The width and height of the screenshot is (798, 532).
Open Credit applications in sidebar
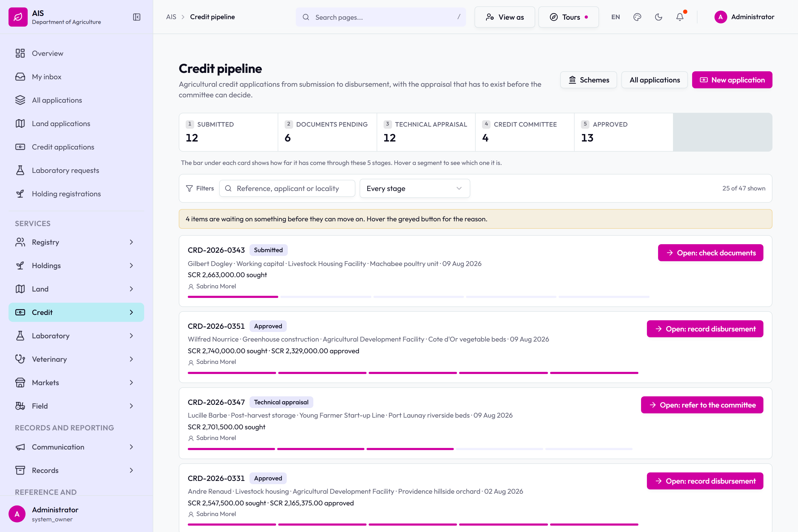pos(76,147)
